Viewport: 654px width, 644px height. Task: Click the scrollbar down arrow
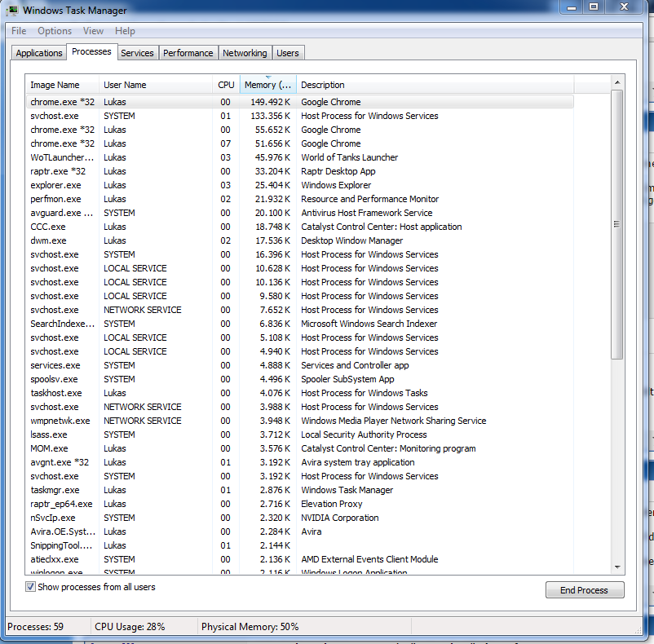coord(617,567)
